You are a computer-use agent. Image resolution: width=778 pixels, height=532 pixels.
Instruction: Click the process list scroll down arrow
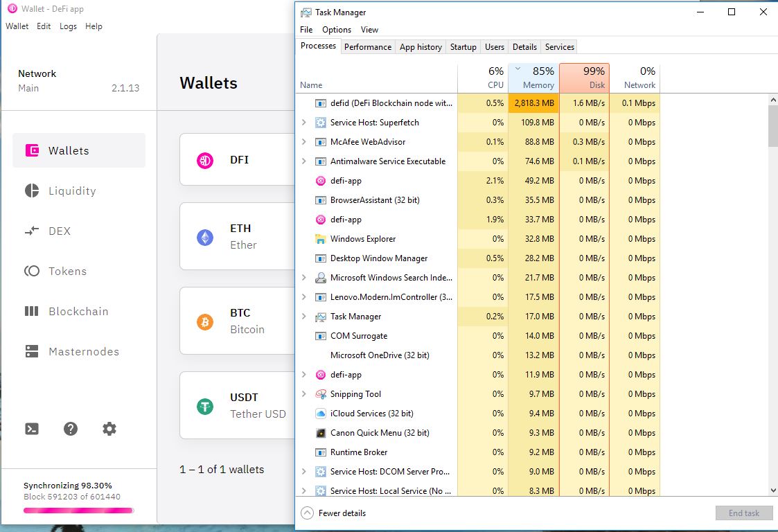tap(773, 490)
